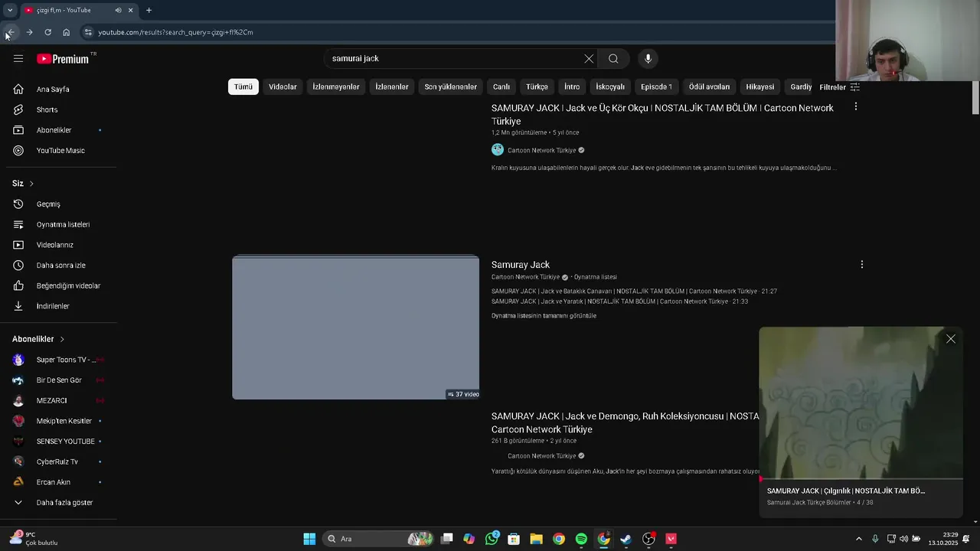Click the miniplayer video preview

(861, 403)
